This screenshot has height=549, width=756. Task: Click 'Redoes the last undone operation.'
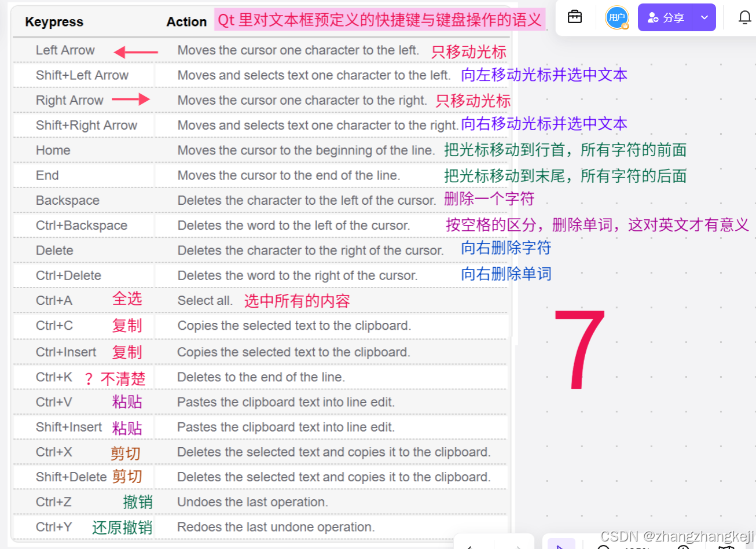(x=276, y=527)
